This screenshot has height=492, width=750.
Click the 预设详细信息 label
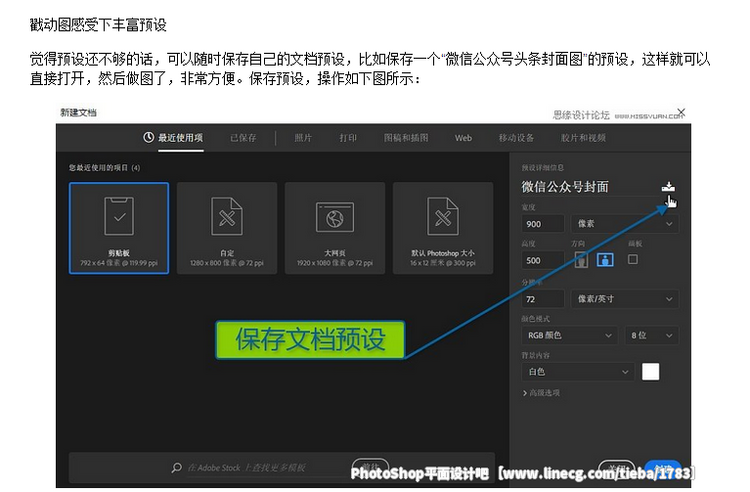click(542, 167)
